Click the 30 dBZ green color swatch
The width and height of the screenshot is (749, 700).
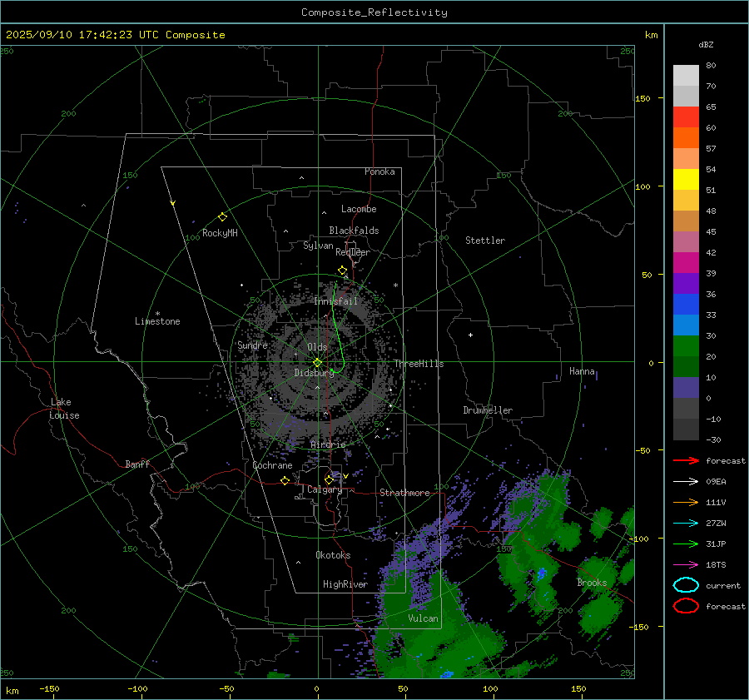click(686, 346)
